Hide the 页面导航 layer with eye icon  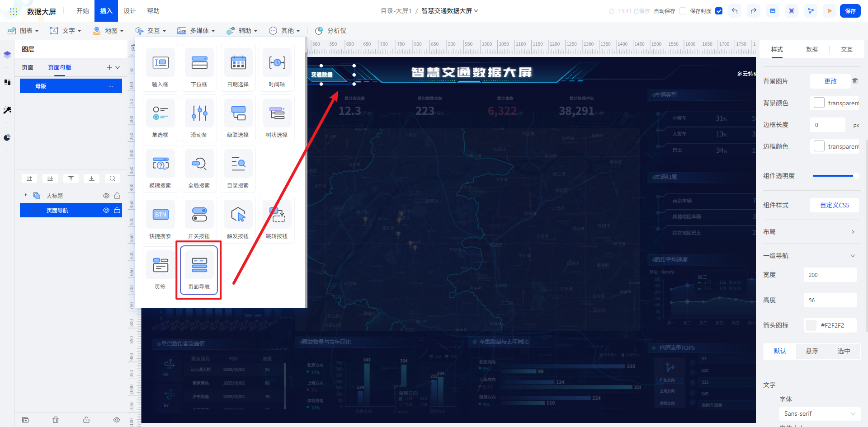pyautogui.click(x=106, y=210)
